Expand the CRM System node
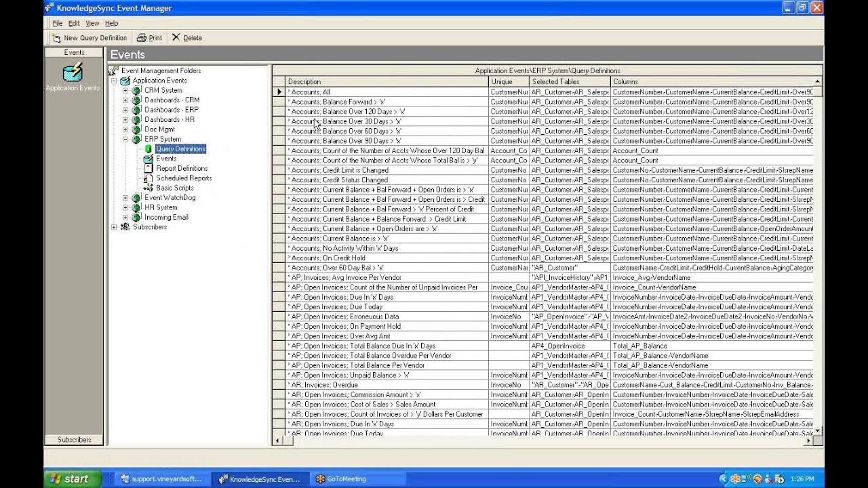The width and height of the screenshot is (868, 488). (125, 90)
